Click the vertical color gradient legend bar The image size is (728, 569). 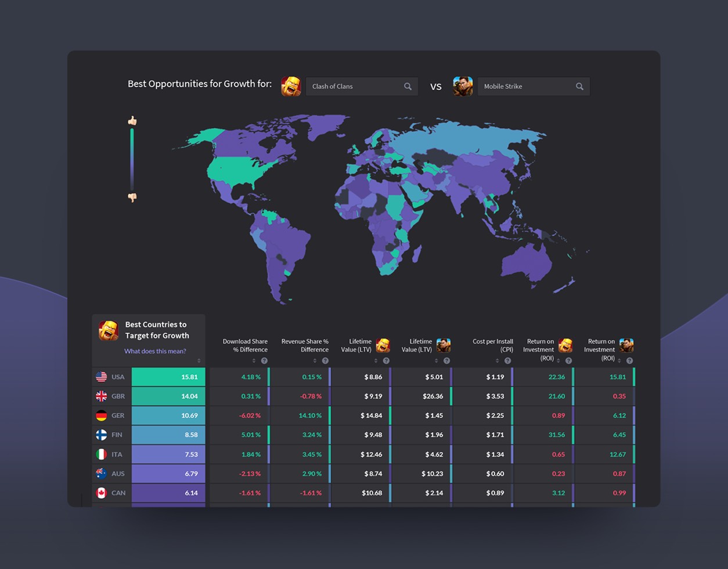[x=132, y=159]
